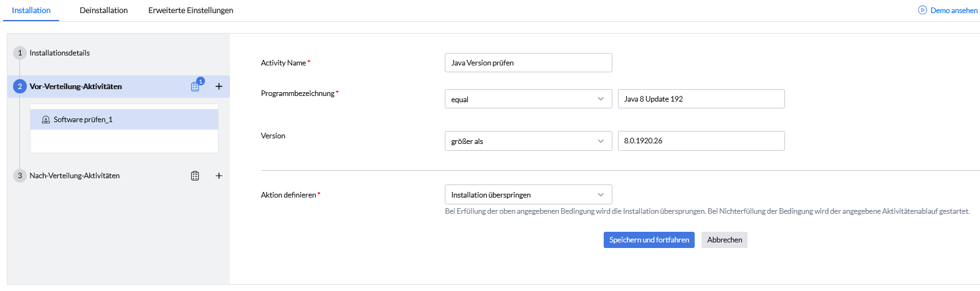
Task: Click the Speichern und fortfahren button
Action: 649,240
